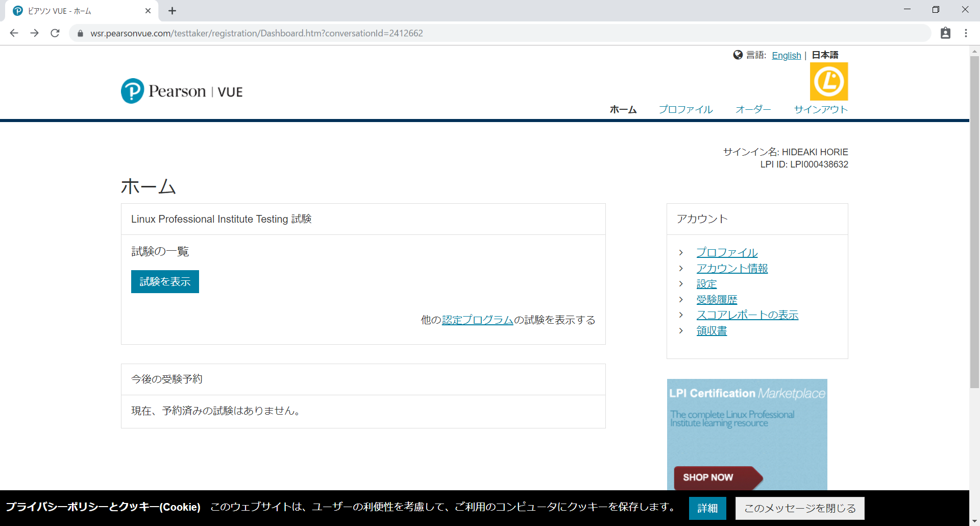Click the page vertical scrollbar thumb
This screenshot has height=526, width=980.
[x=974, y=222]
